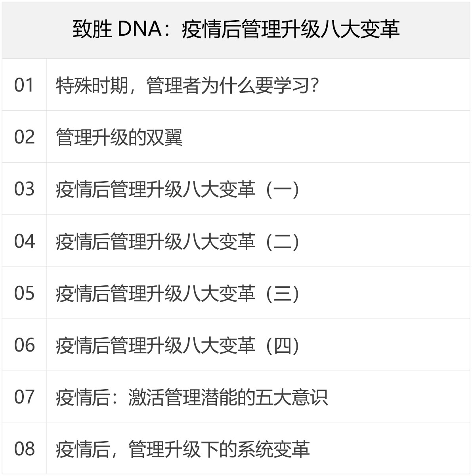This screenshot has width=472, height=476.
Task: Click the "致胜" word in the header
Action: (92, 29)
